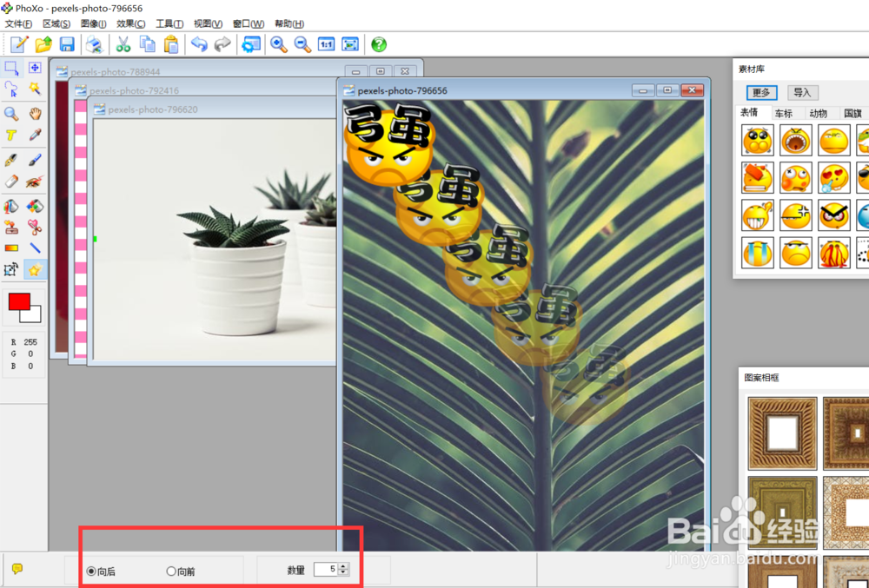Click the Print toolbar icon
This screenshot has width=869, height=588.
coord(95,44)
